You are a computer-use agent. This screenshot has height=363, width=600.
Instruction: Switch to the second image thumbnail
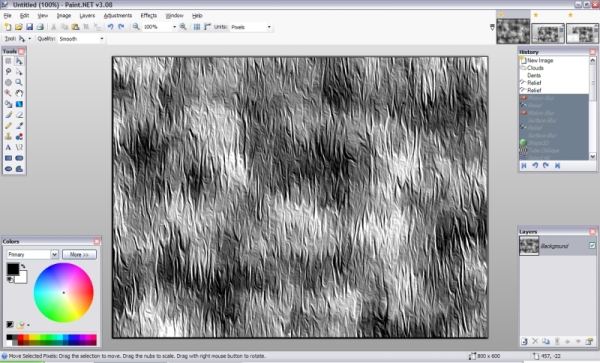point(548,33)
